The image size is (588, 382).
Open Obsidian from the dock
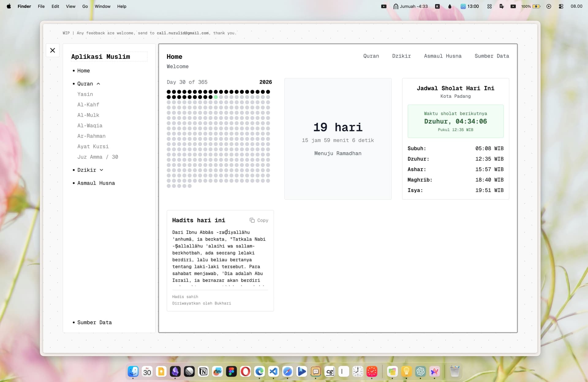[x=175, y=372]
